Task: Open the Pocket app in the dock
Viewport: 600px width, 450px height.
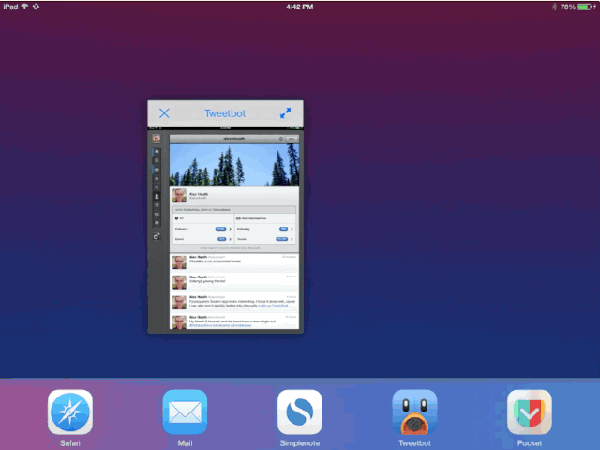Action: [x=529, y=412]
